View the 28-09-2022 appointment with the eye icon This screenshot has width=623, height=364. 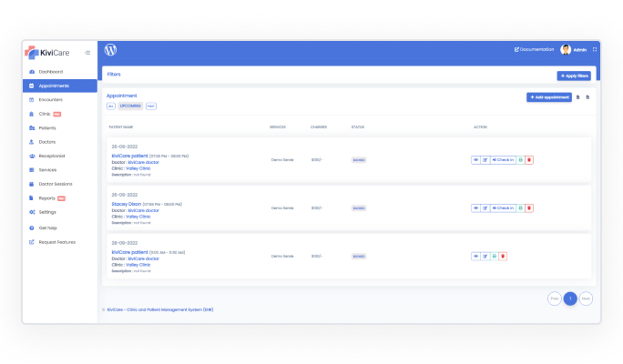tap(475, 257)
